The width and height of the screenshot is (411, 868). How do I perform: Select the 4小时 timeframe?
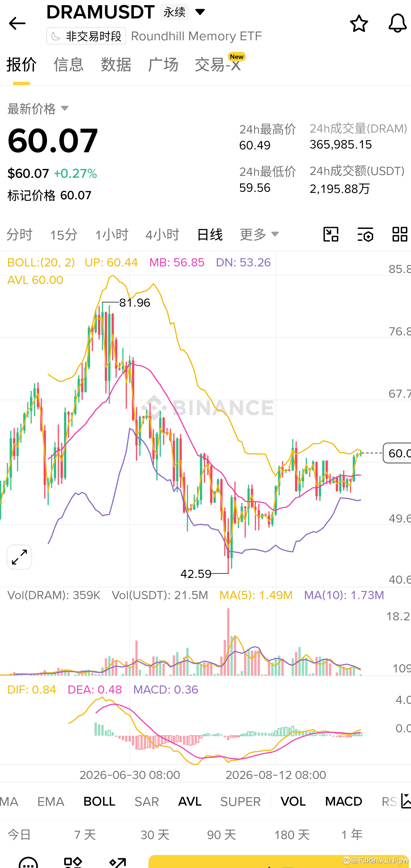click(x=162, y=234)
